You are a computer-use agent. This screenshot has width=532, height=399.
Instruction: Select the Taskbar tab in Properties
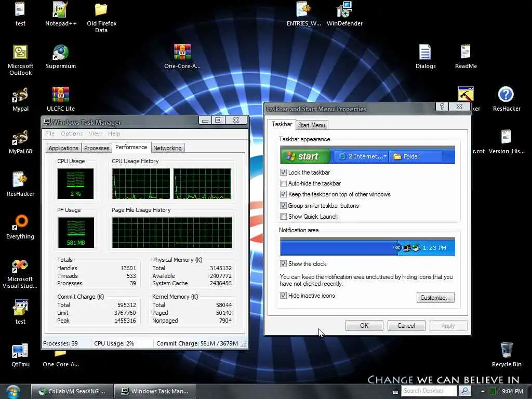[x=282, y=124]
